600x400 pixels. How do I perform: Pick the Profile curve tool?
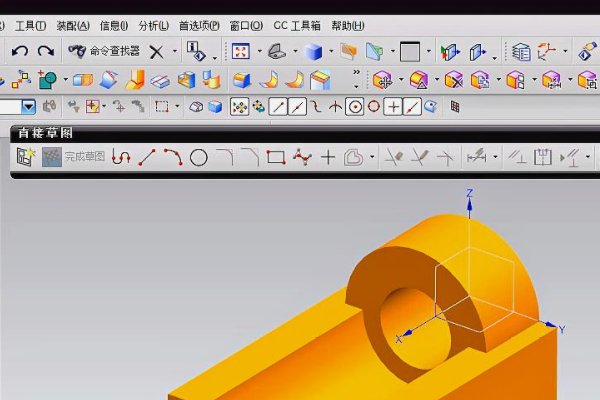121,157
